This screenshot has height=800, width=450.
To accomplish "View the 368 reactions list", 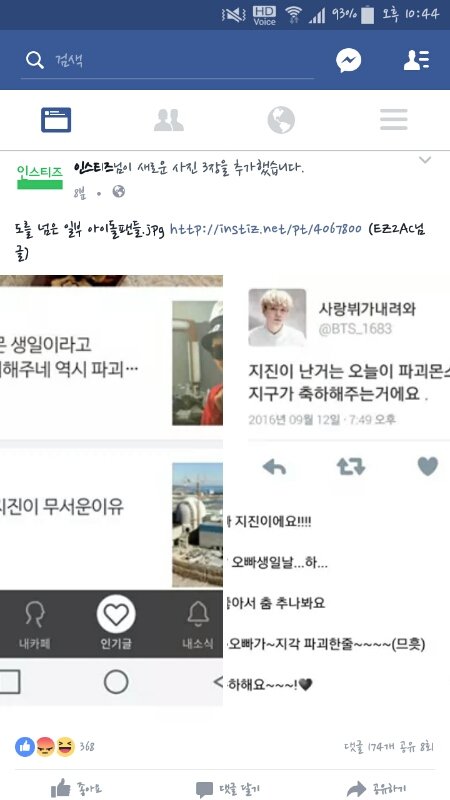I will pos(55,747).
